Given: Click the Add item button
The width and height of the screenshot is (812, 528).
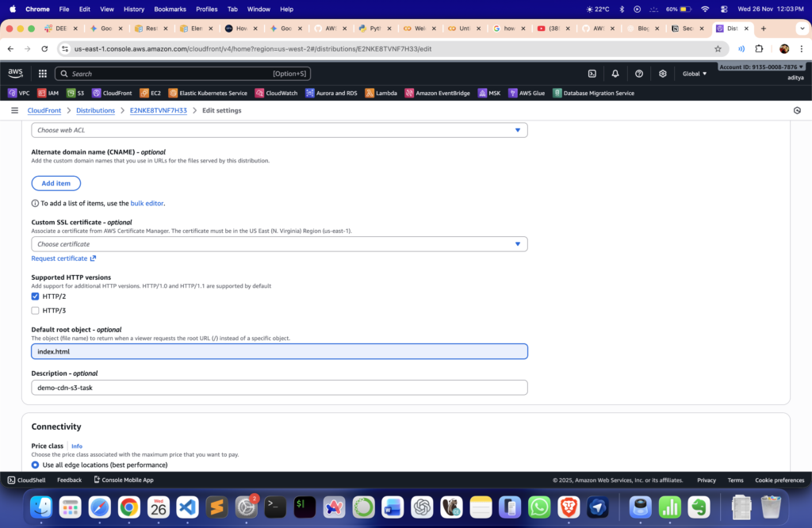Looking at the screenshot, I should (56, 183).
